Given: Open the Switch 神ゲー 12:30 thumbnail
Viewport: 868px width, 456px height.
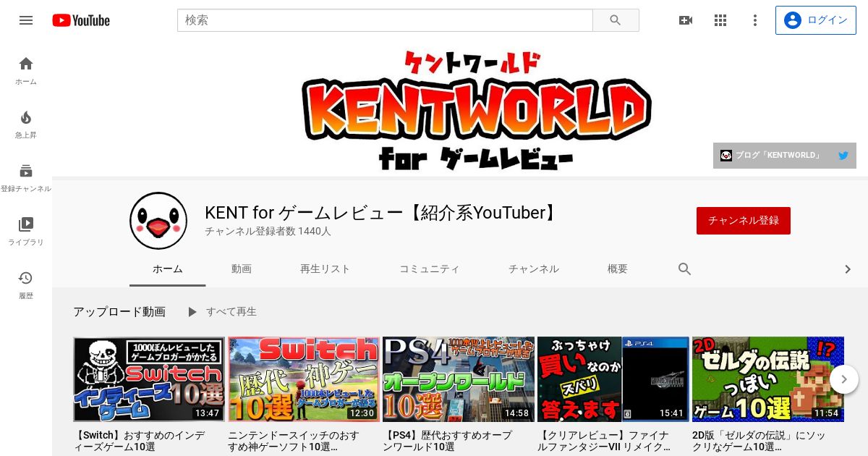Looking at the screenshot, I should click(x=304, y=379).
